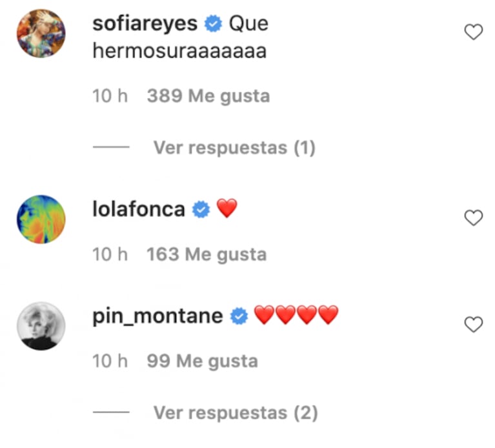Expand Ver respuestas (2) under pin_montane
This screenshot has height=448, width=495.
pyautogui.click(x=235, y=412)
